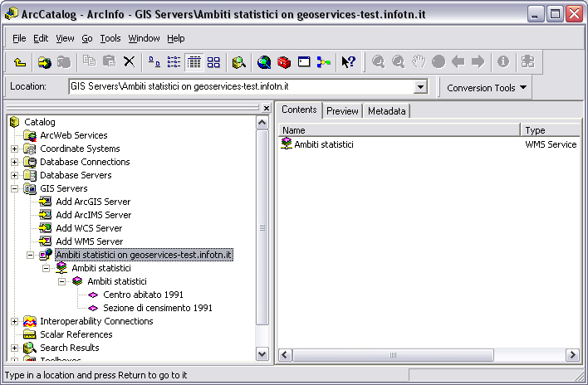588x385 pixels.
Task: Switch to Large Icons view
Action: pyautogui.click(x=154, y=61)
